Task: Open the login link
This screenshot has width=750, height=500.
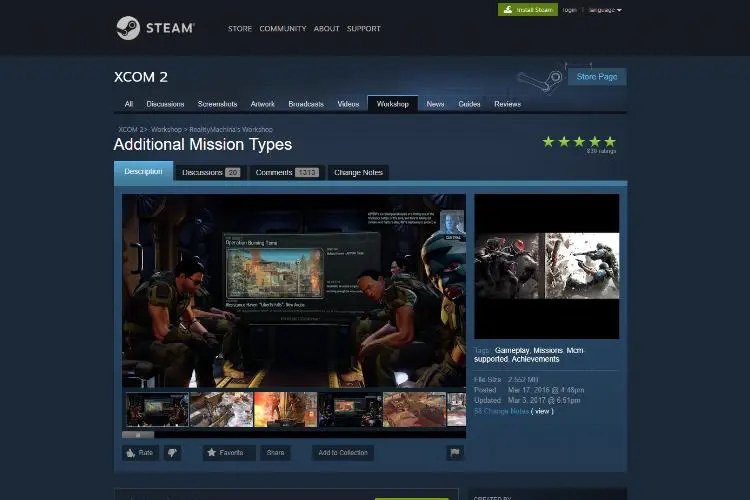Action: tap(569, 10)
